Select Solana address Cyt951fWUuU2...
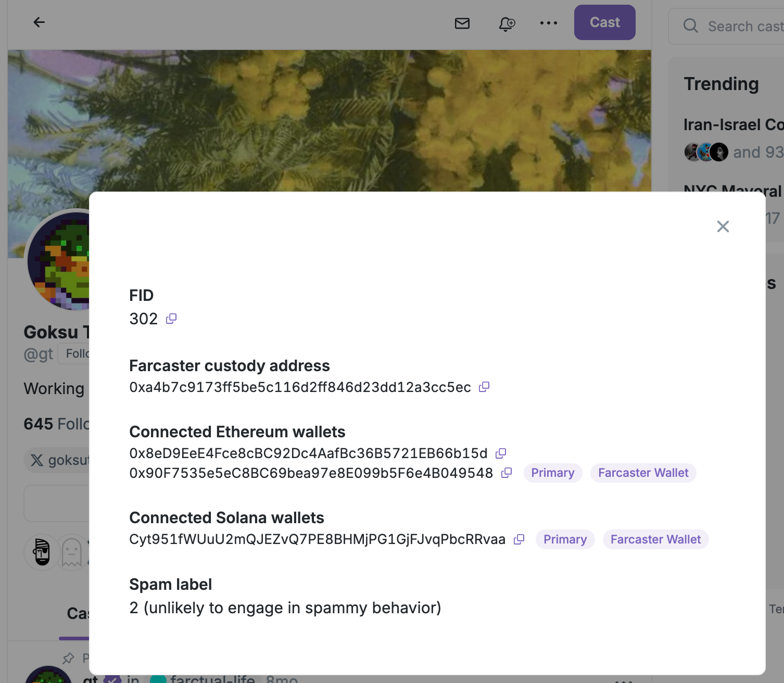The height and width of the screenshot is (683, 784). 318,539
